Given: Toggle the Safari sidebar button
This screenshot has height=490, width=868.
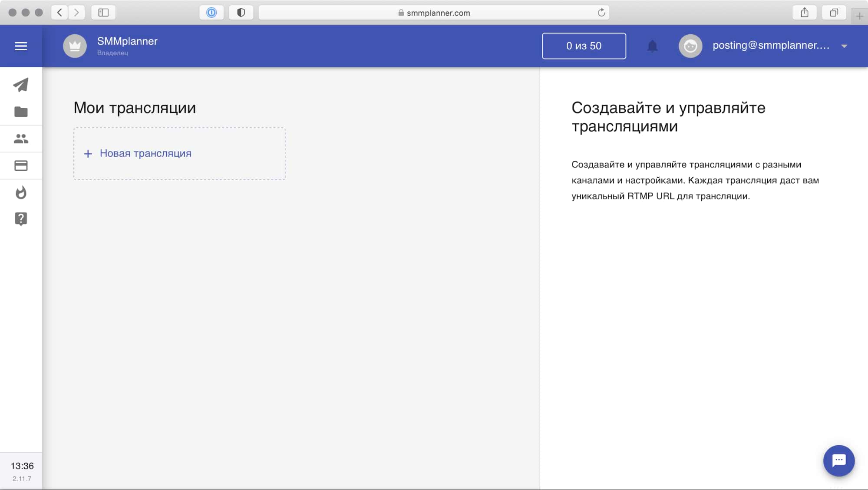Looking at the screenshot, I should (103, 13).
